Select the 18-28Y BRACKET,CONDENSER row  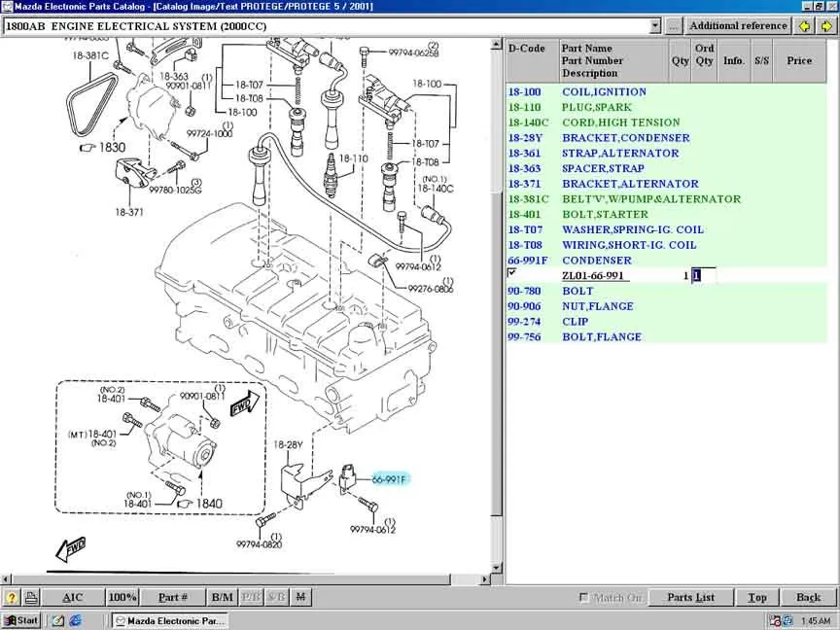point(666,138)
